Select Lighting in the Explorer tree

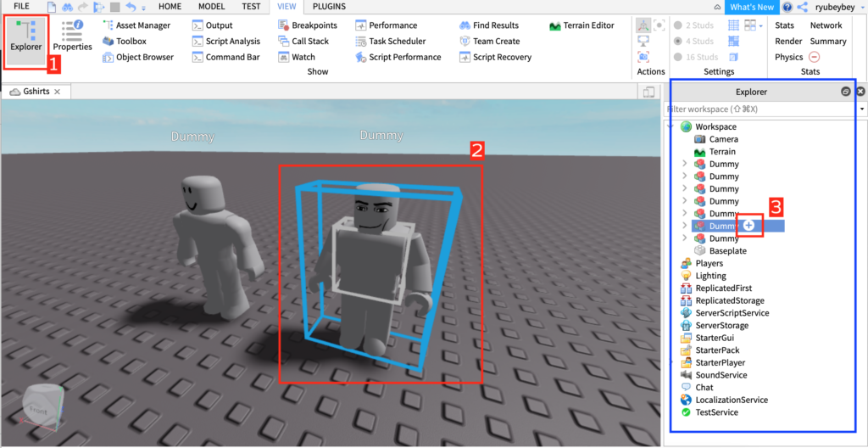pos(711,276)
